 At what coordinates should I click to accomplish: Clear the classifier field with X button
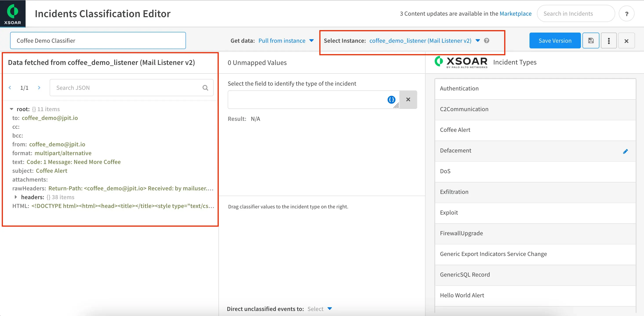408,100
